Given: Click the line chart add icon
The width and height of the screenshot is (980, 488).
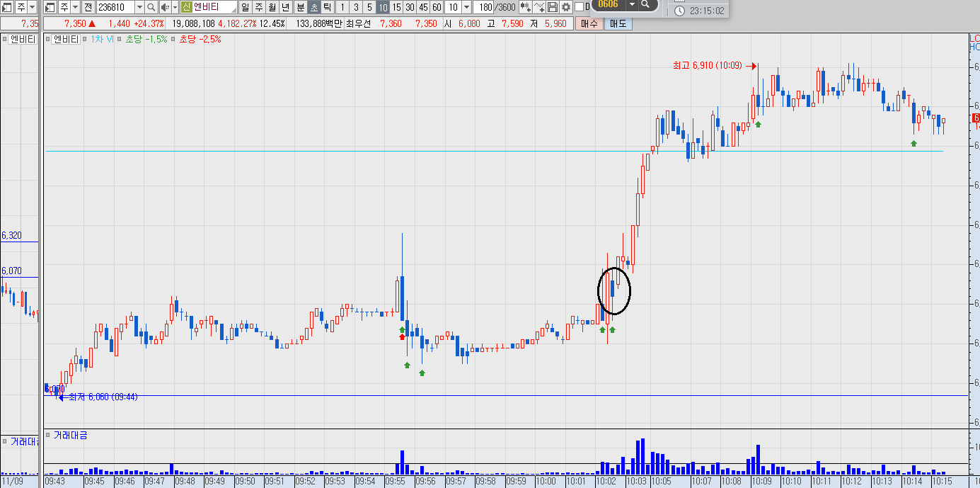Looking at the screenshot, I should (539, 7).
